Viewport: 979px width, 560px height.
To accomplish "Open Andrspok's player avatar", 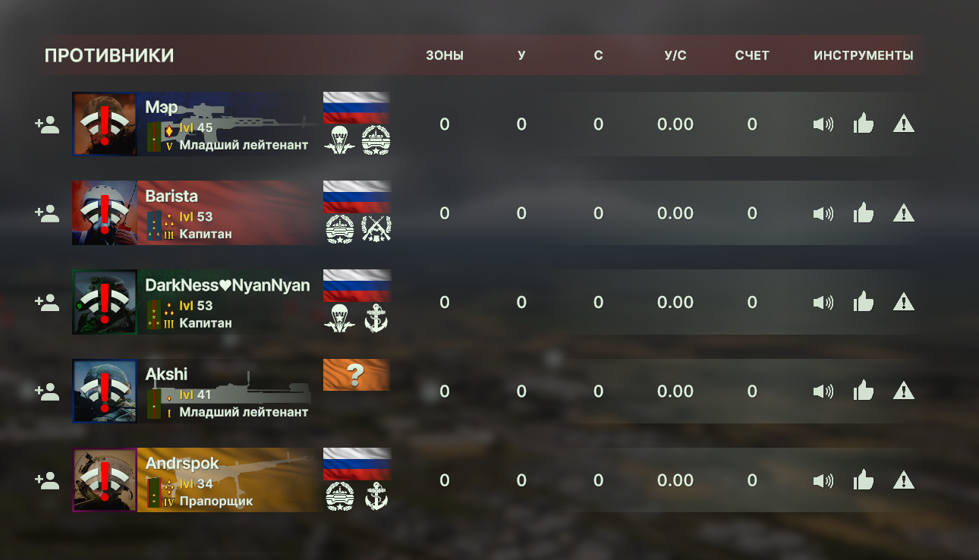I will (105, 480).
